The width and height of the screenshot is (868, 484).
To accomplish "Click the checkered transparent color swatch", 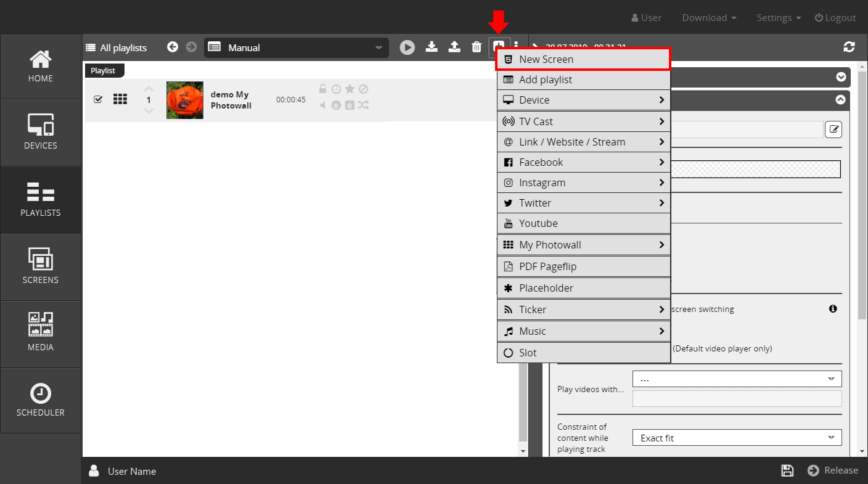I will 755,170.
